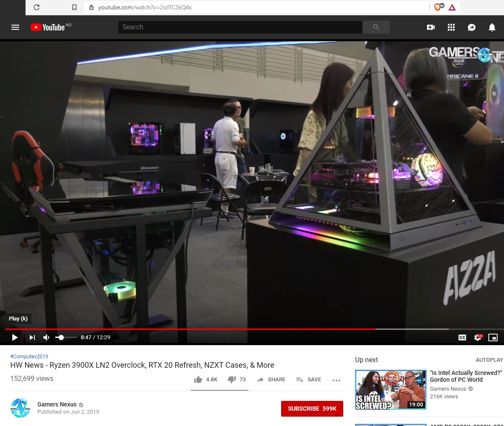
Task: Skip to the next video
Action: [32, 337]
